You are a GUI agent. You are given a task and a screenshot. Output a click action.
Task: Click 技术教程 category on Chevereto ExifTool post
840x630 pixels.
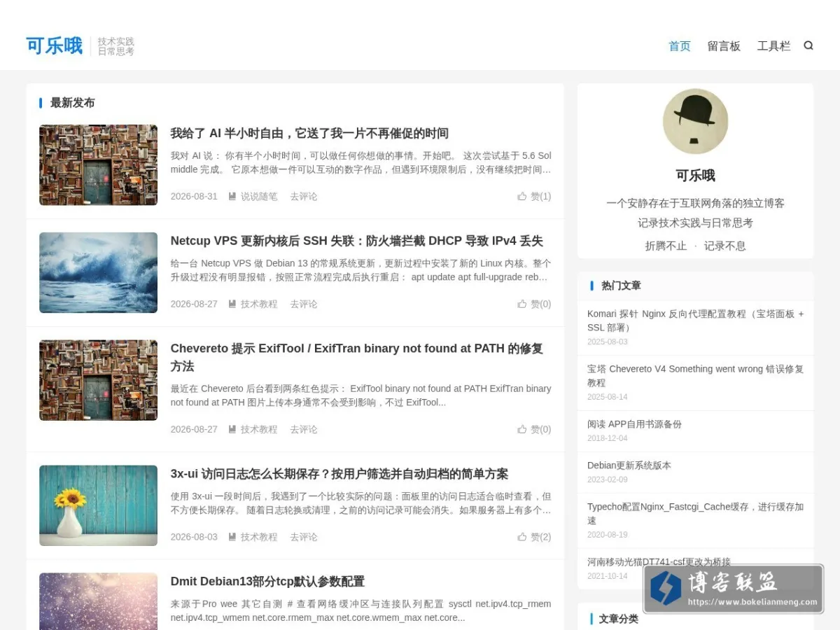click(x=259, y=429)
